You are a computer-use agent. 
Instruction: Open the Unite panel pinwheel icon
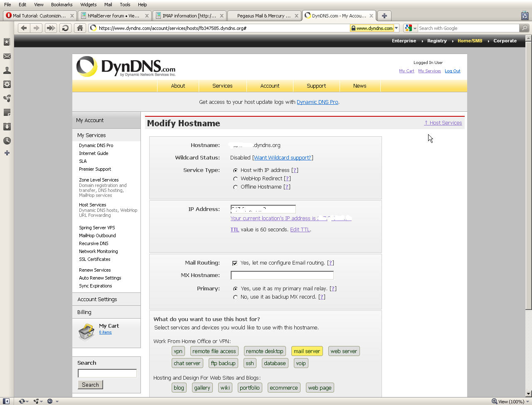coord(7,98)
